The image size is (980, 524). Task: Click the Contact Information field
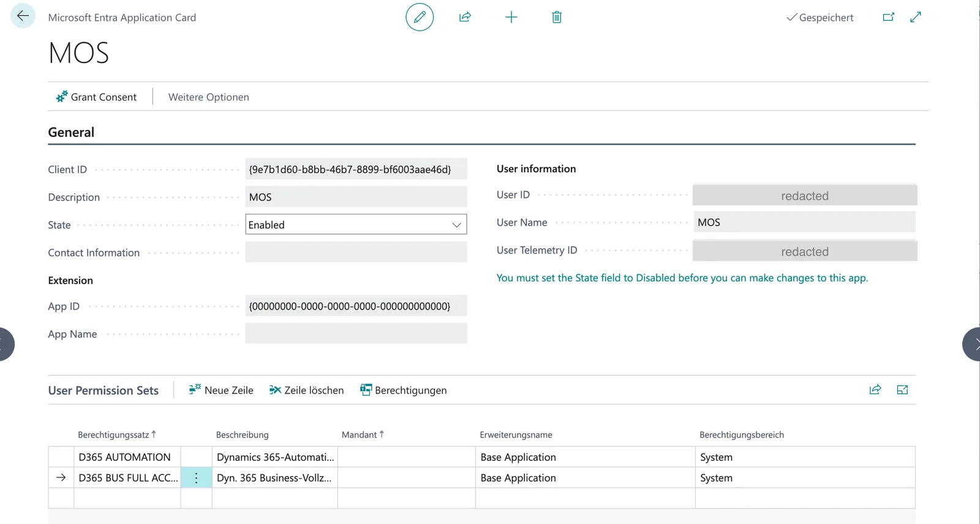(356, 252)
